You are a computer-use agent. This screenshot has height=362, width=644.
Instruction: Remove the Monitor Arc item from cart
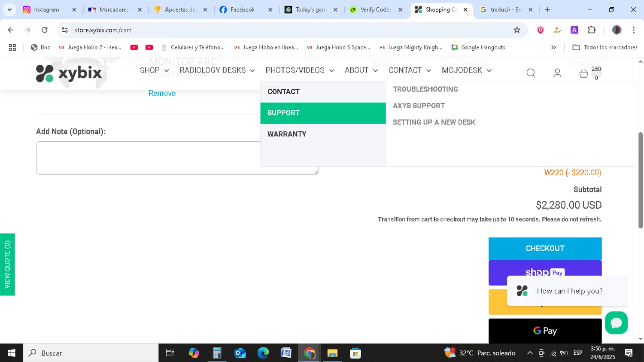[162, 93]
